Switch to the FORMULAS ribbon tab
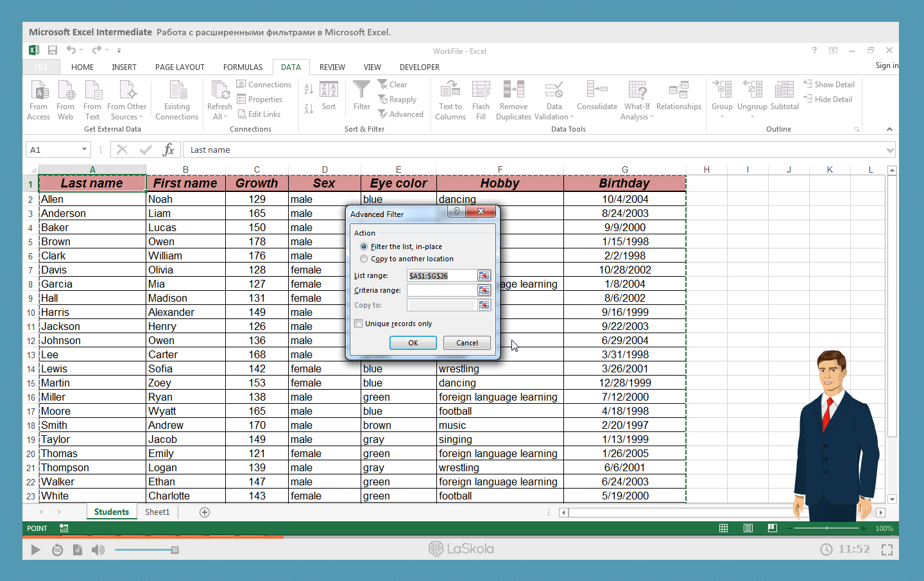924x581 pixels. tap(243, 67)
